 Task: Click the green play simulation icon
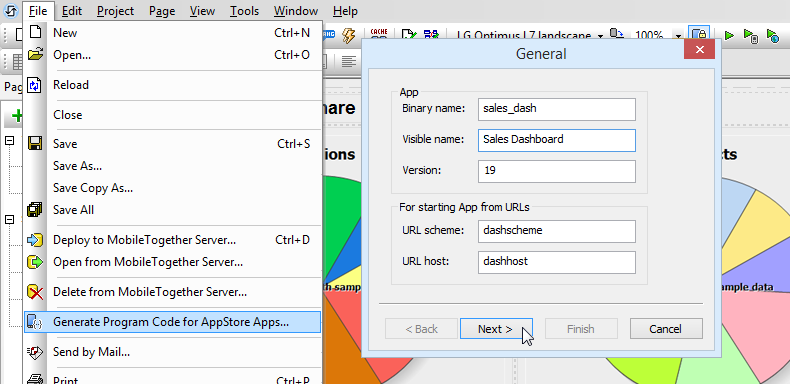[729, 36]
